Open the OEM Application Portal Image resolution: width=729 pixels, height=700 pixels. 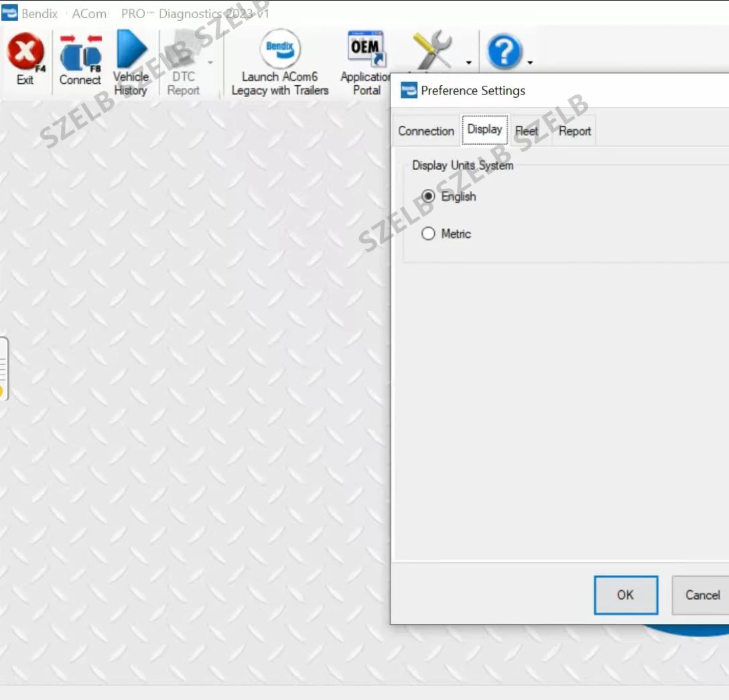365,63
